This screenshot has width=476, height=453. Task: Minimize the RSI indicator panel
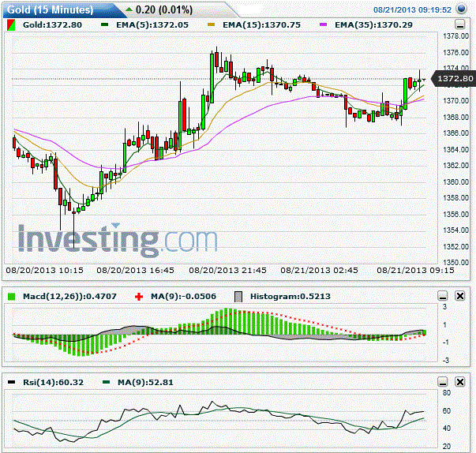tap(443, 381)
